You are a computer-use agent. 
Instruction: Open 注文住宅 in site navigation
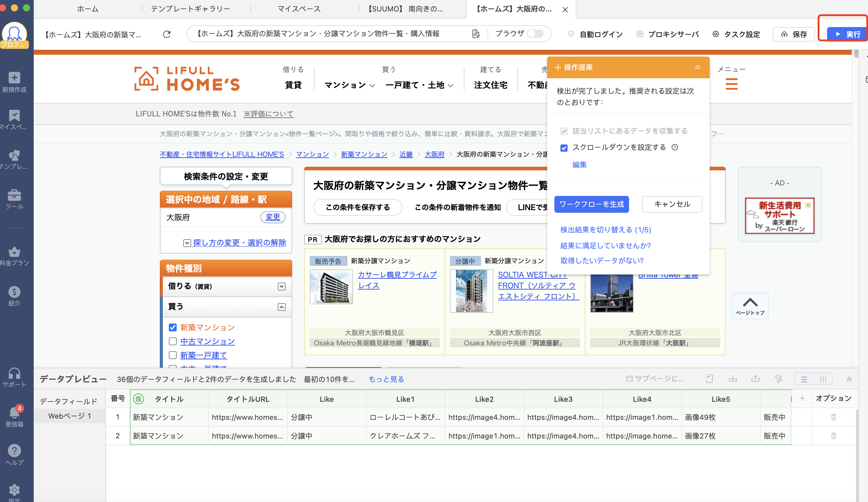(x=491, y=85)
